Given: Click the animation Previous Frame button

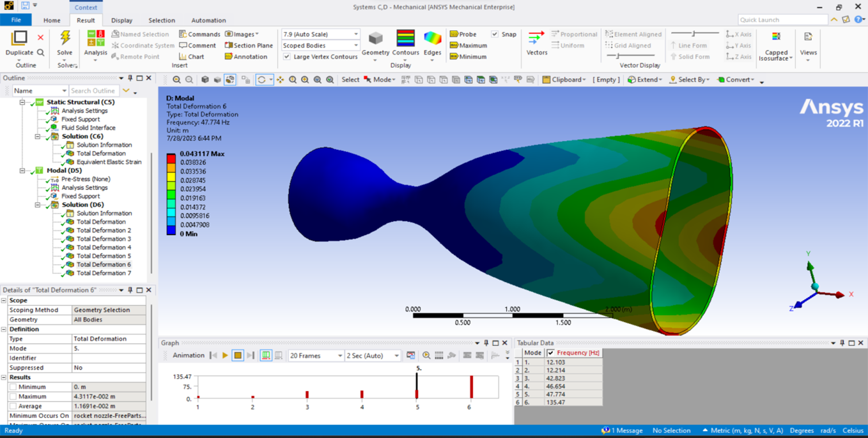Looking at the screenshot, I should [x=213, y=356].
